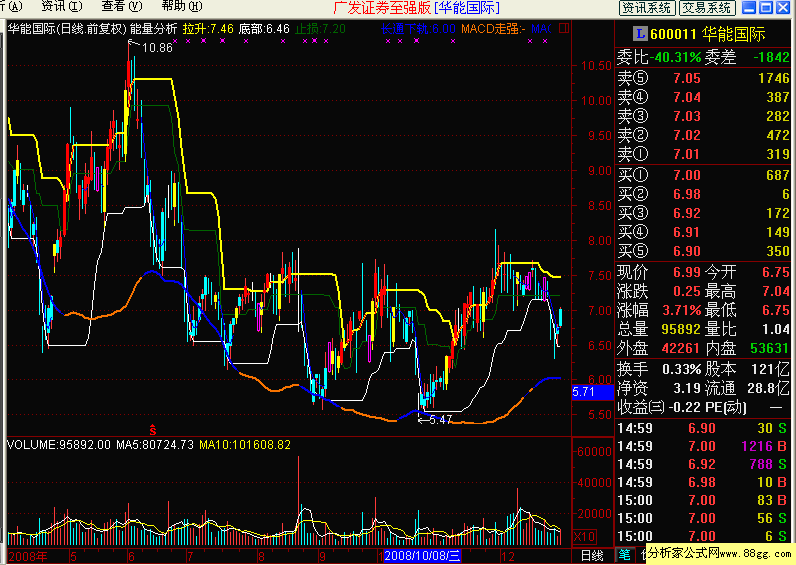Click the blue L icon beside 600011
The width and height of the screenshot is (796, 565).
pos(640,34)
